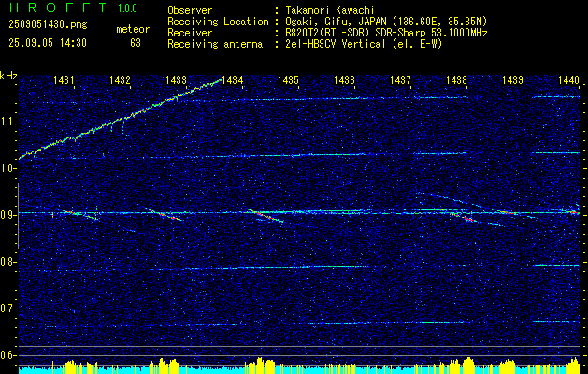Viewport: 588px width, 374px height.
Task: Click the 0.7 kHz axis label
Action: (x=7, y=309)
